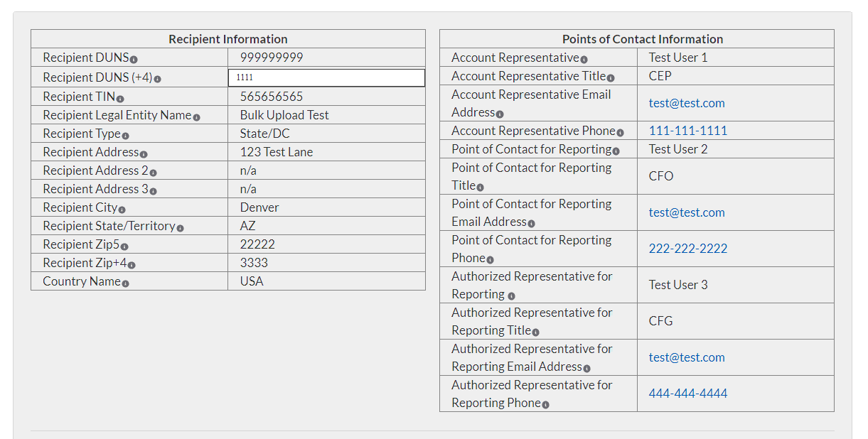Click info icon next to Country Name
This screenshot has height=439, width=868.
pyautogui.click(x=126, y=283)
